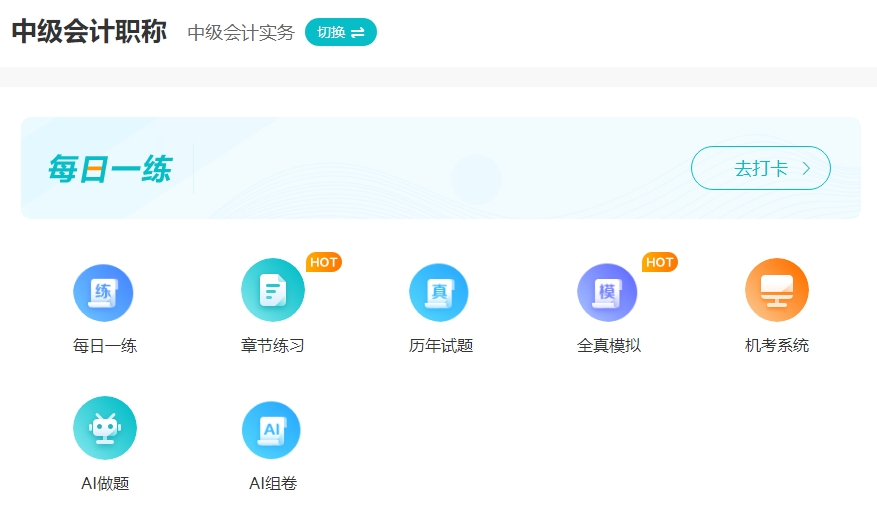Click the 每日一练 label under the icon
877x506 pixels.
coord(105,346)
